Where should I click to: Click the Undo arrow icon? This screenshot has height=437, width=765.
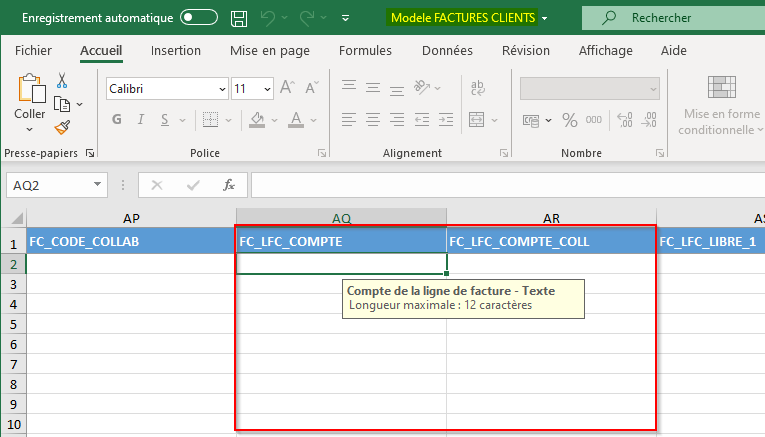click(x=268, y=18)
